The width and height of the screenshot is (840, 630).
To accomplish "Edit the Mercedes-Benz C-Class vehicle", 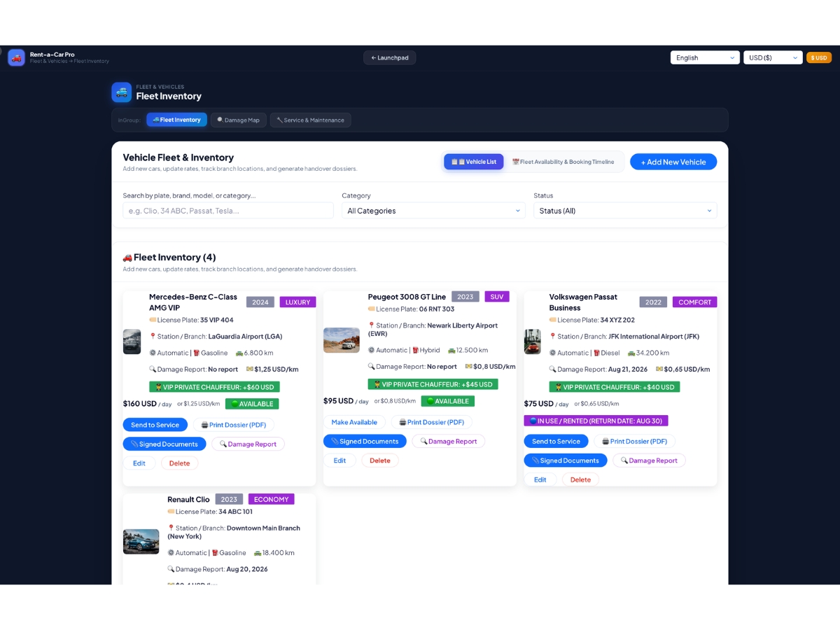I will point(139,463).
